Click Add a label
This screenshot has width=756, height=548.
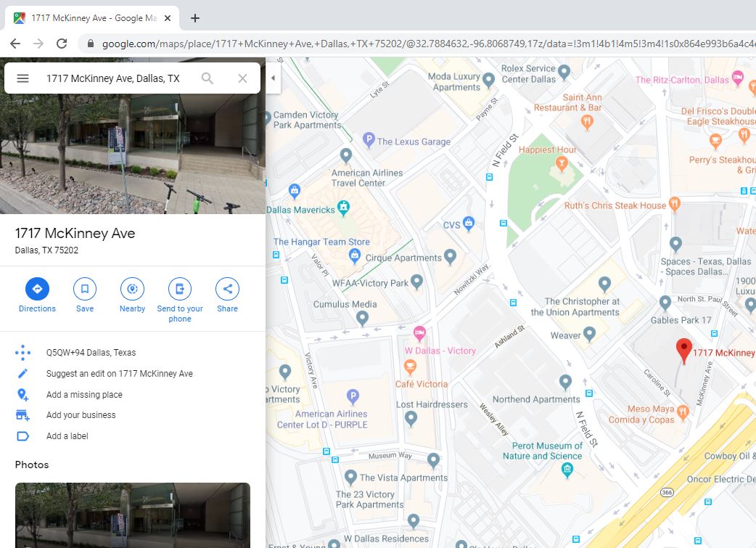click(x=133, y=436)
